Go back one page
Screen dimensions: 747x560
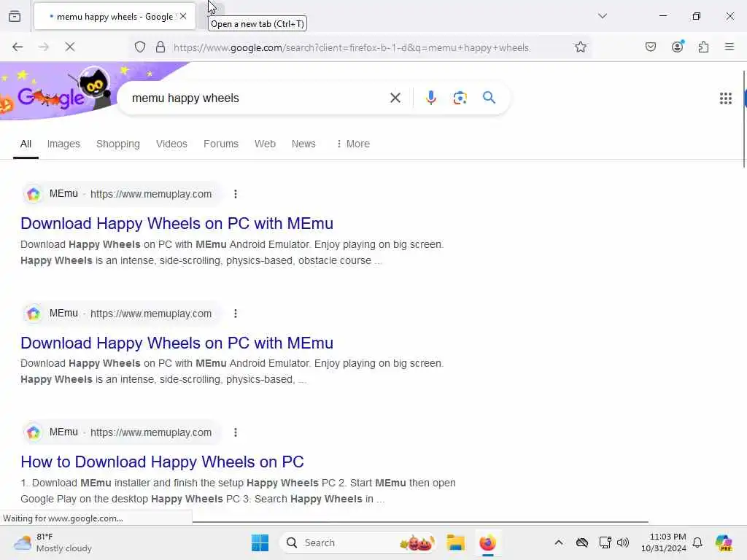click(x=18, y=47)
